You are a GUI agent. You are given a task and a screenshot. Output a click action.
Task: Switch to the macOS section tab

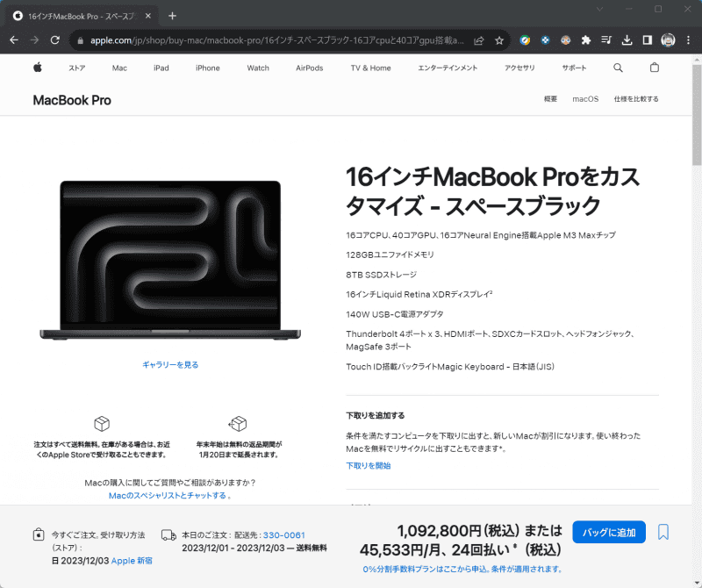585,99
